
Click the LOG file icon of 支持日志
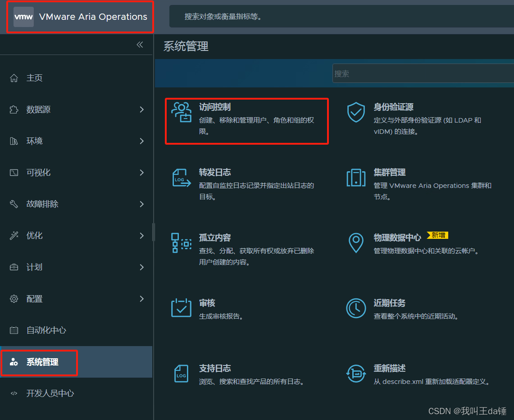(181, 374)
